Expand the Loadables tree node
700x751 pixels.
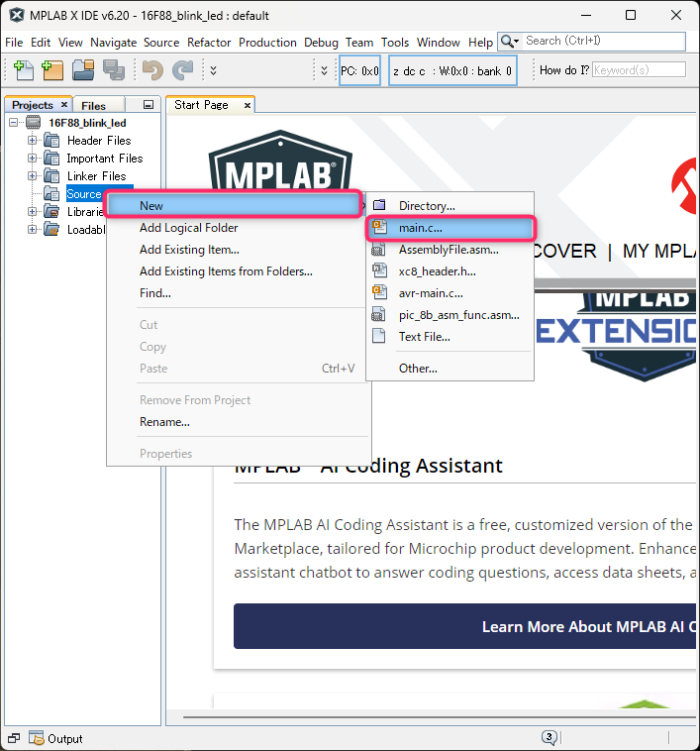(x=32, y=230)
